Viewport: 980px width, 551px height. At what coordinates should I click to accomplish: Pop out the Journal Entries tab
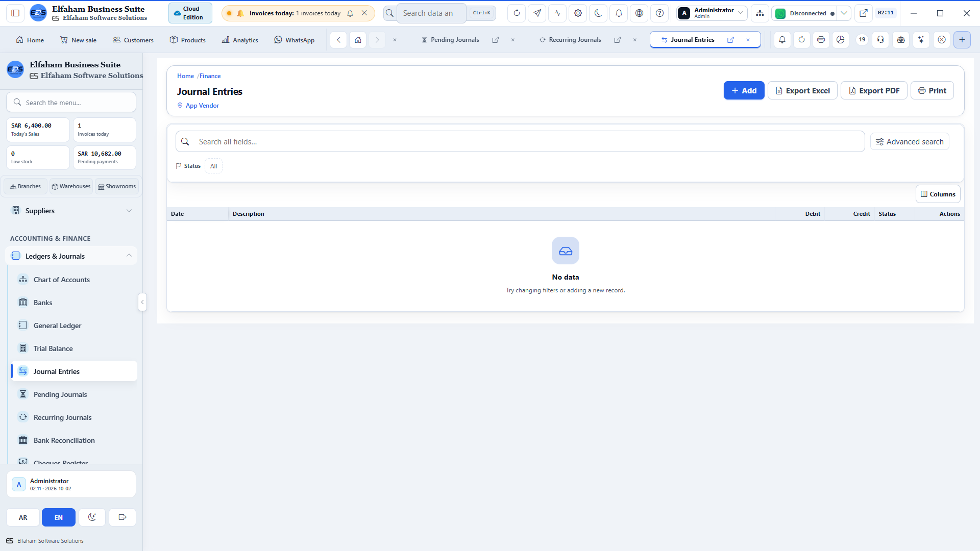(730, 39)
